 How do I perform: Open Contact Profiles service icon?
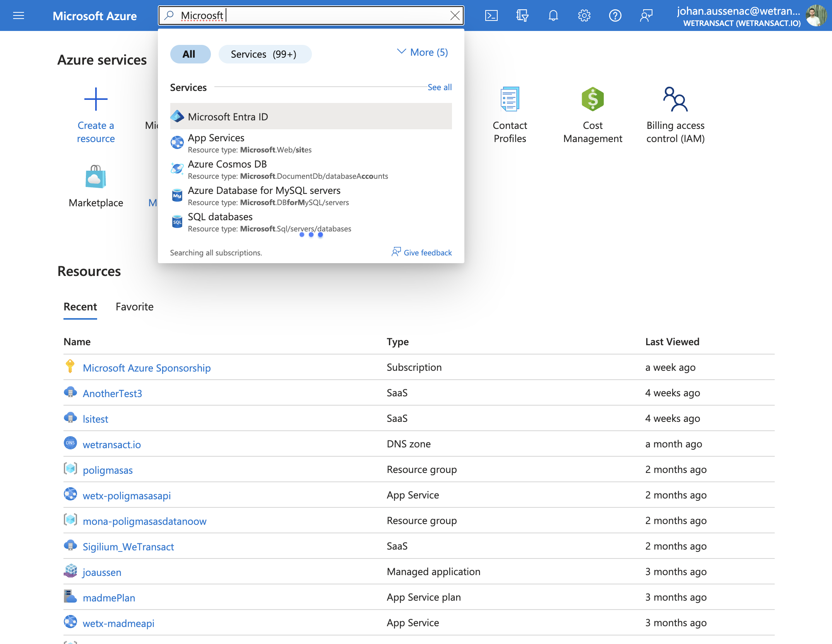[510, 99]
